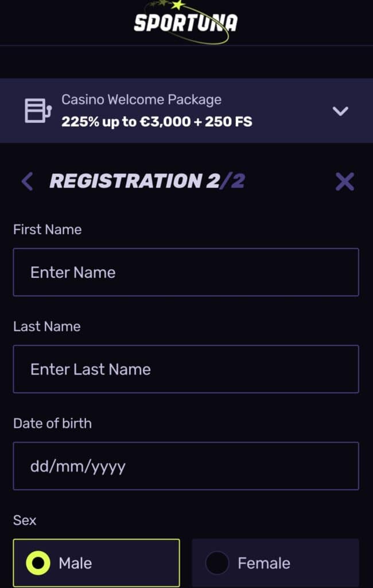Image resolution: width=373 pixels, height=588 pixels.
Task: Focus the Enter Name input field
Action: [186, 272]
